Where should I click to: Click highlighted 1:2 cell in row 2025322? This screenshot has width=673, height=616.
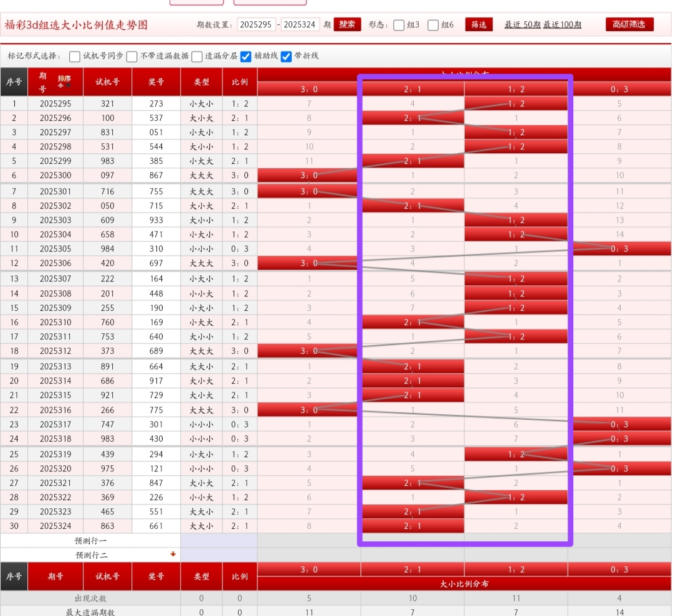click(x=516, y=497)
